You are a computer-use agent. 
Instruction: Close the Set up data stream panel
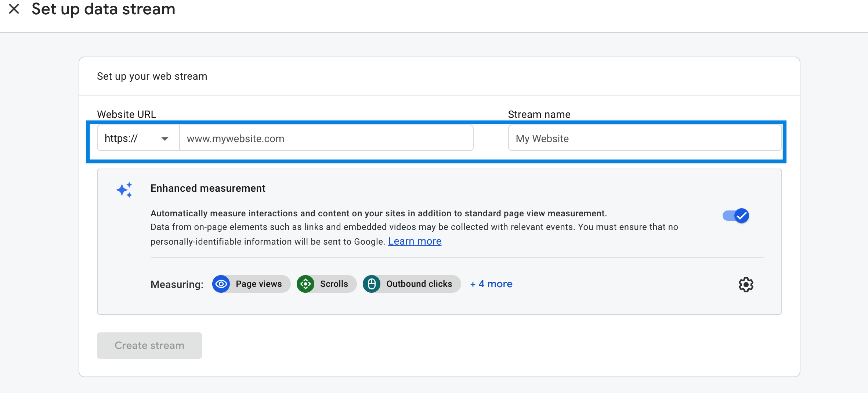click(x=14, y=9)
